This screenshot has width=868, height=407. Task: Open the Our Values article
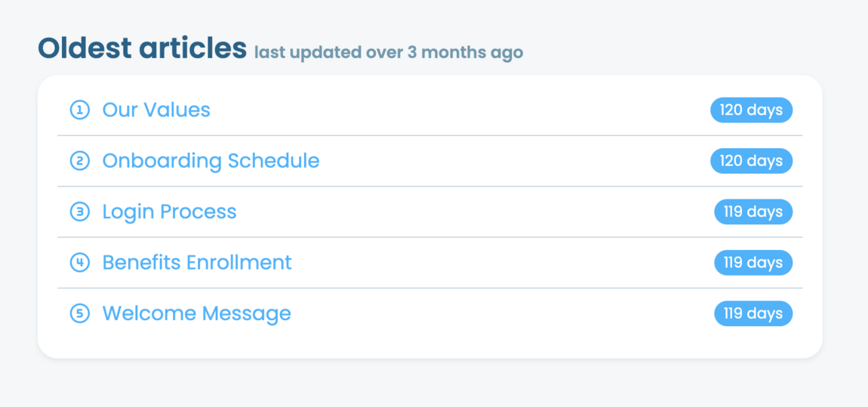point(156,110)
